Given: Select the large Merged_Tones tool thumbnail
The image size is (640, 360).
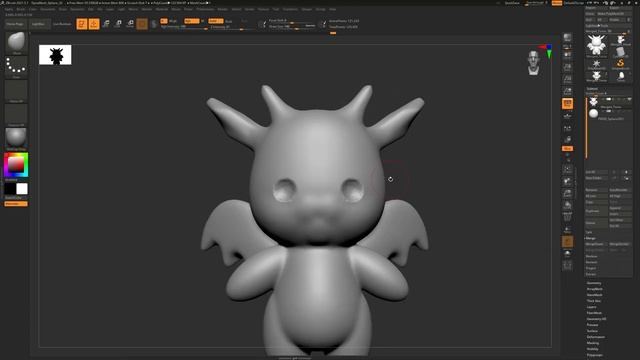Looking at the screenshot, I should click(x=596, y=45).
